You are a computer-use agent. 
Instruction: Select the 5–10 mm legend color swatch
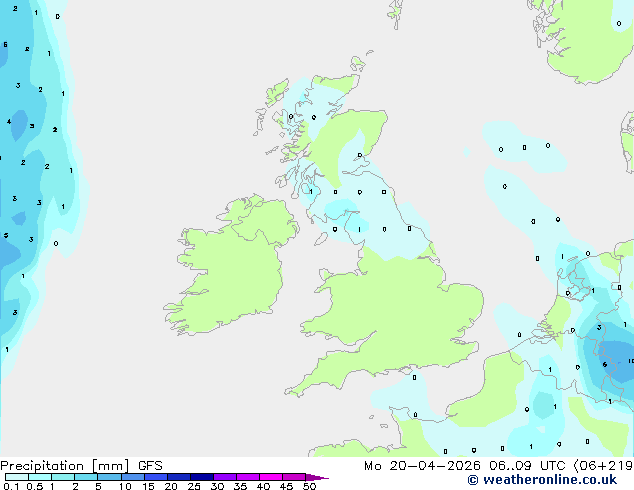[x=109, y=477]
